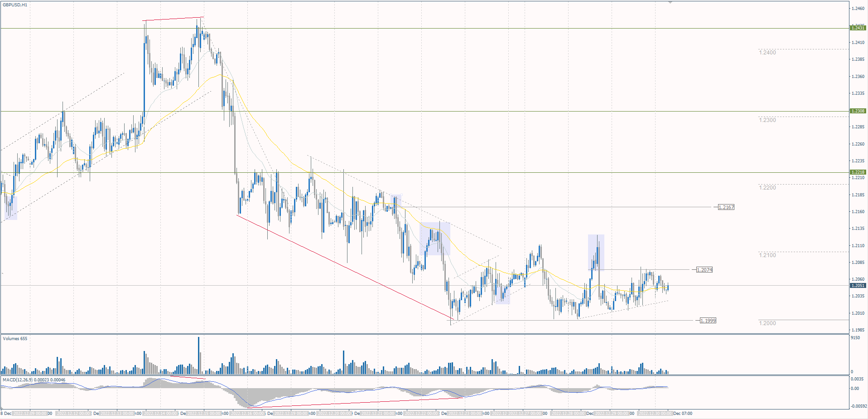Click the 1.2100 round-number label
This screenshot has width=868, height=419.
tap(767, 255)
